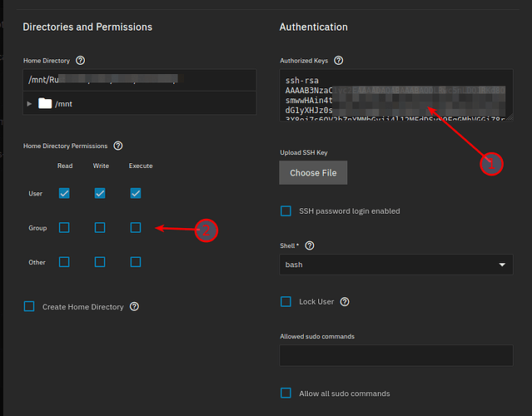Check Create Home Directory box
Image resolution: width=532 pixels, height=416 pixels.
pyautogui.click(x=29, y=306)
